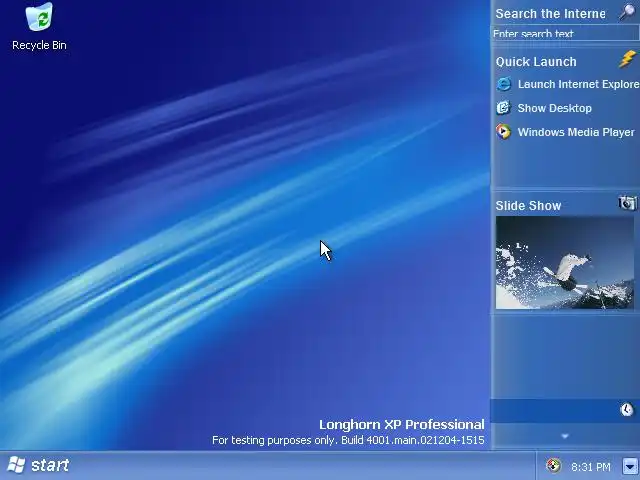Click the Search the Internet heading
640x480 pixels.
point(550,13)
